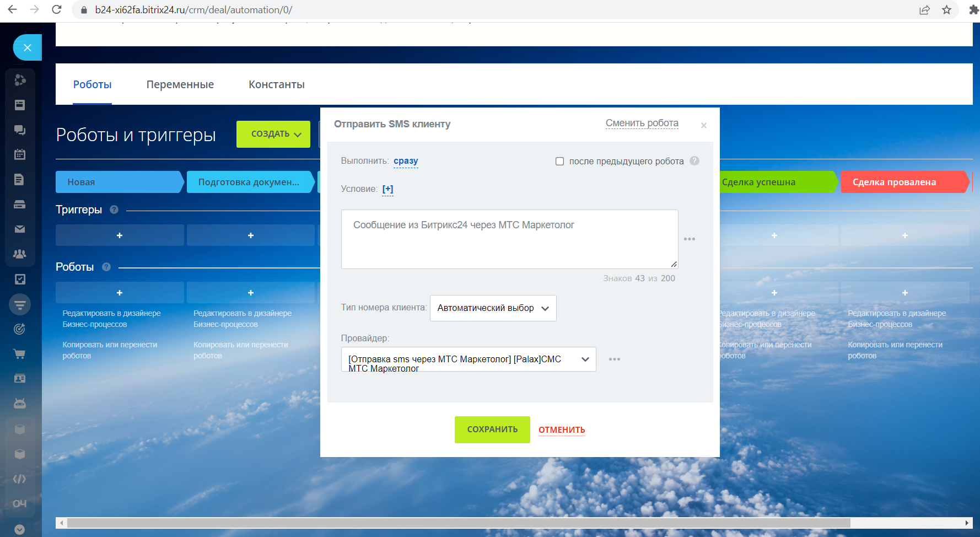Select the Новая stage header
The image size is (980, 537).
click(x=120, y=182)
